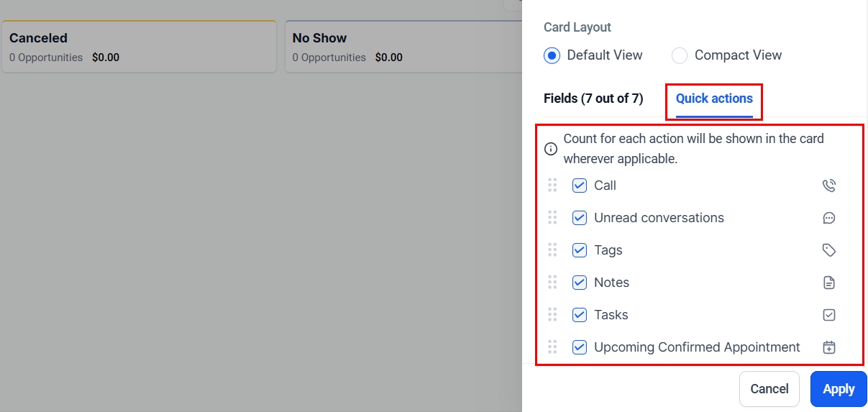Switch to the Fields (7 out of 7) tab
Image resolution: width=868 pixels, height=412 pixels.
point(593,99)
